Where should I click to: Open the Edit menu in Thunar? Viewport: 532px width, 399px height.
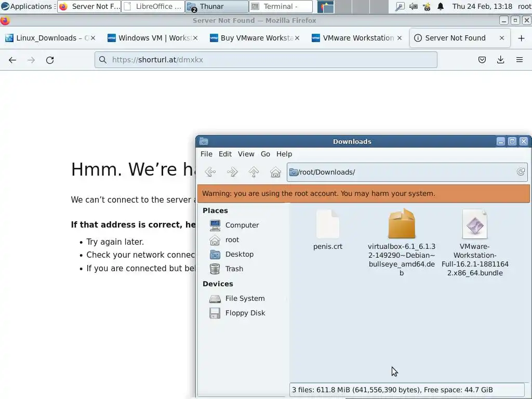(225, 154)
